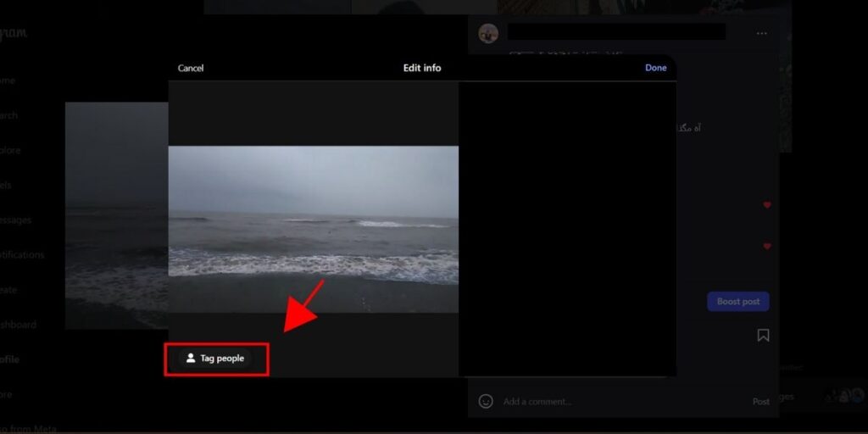Open the floating Messages avatars at bottom right
Image resolution: width=868 pixels, height=434 pixels.
click(x=843, y=396)
